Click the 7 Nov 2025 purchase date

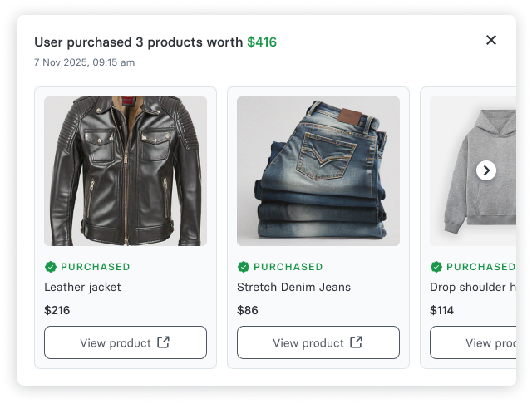coord(84,62)
